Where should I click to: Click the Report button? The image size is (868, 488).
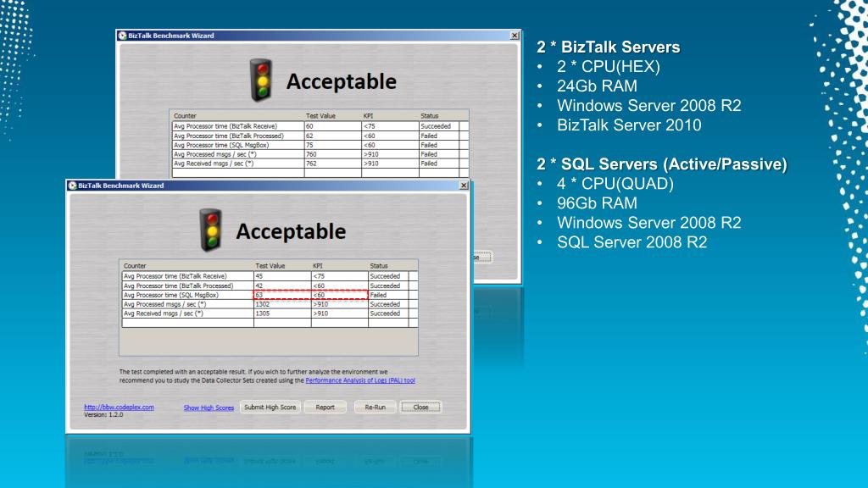(x=325, y=408)
